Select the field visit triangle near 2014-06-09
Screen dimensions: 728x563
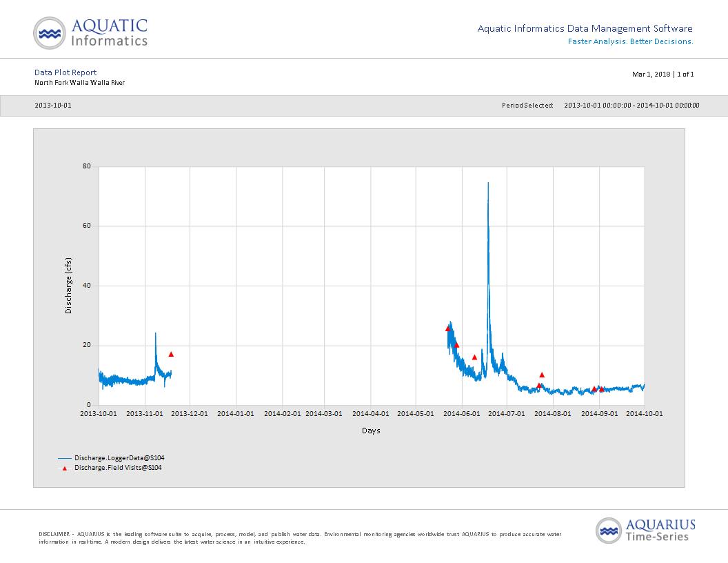474,357
